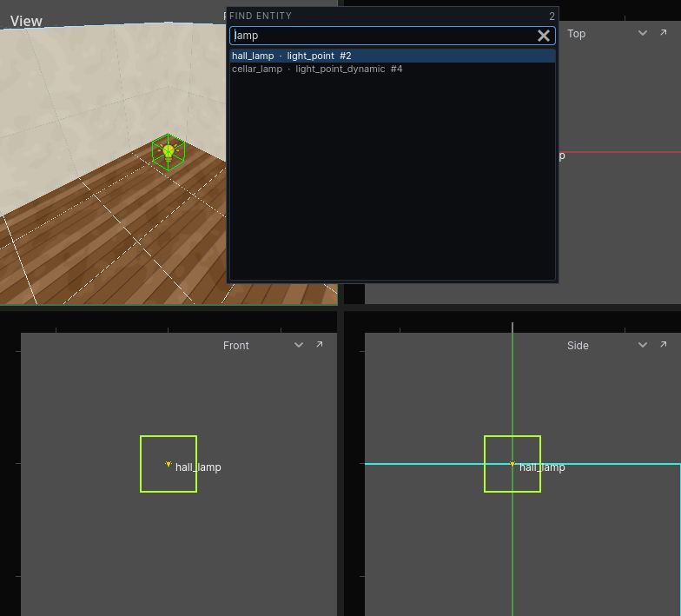Clear the Find Entity search field

[544, 36]
